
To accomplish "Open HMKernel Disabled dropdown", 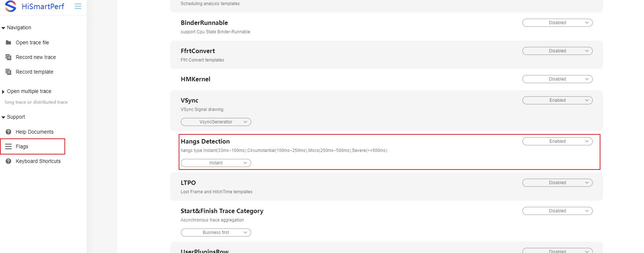I will tap(557, 79).
